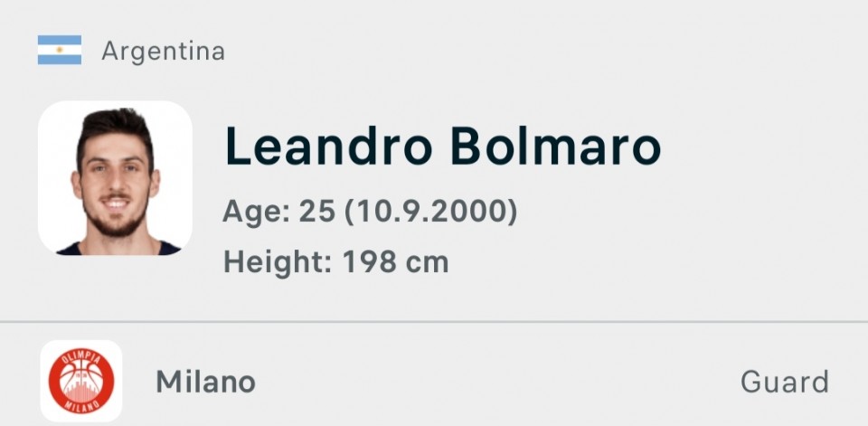Image resolution: width=868 pixels, height=426 pixels.
Task: Select the 198 cm height value
Action: (395, 262)
